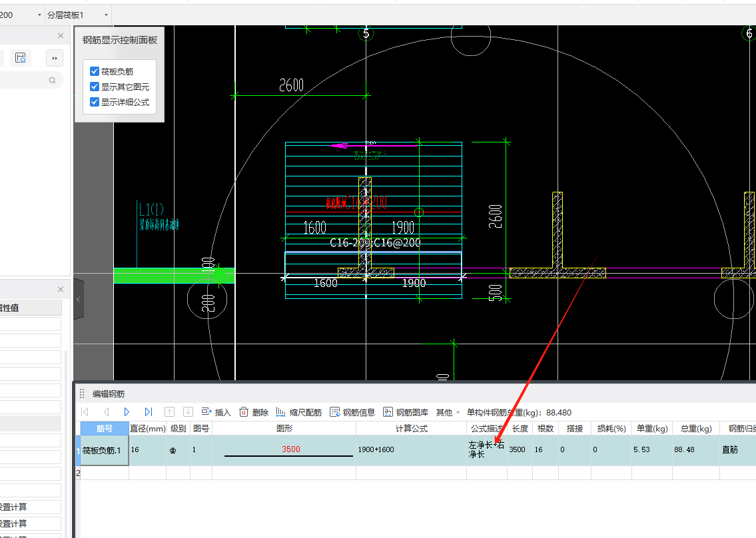Screen dimensions: 756x538
Task: Jump to the last rebar record
Action: [x=149, y=411]
